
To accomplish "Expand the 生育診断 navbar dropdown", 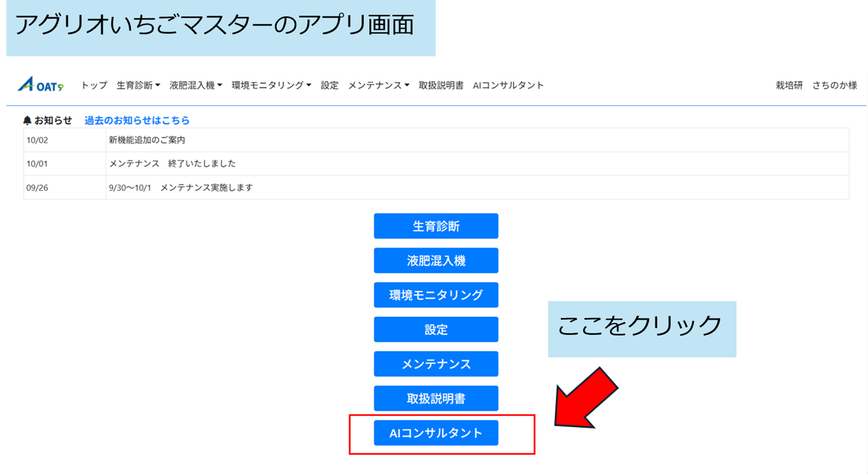I will click(x=138, y=85).
